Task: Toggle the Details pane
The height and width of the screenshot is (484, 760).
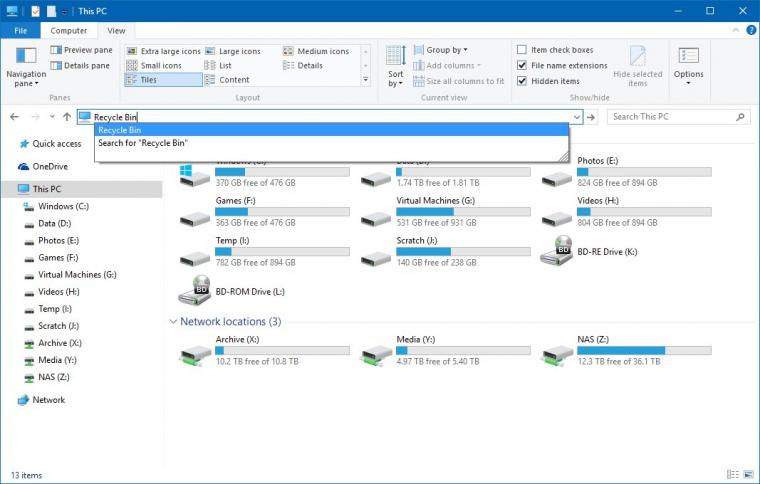Action: point(80,65)
